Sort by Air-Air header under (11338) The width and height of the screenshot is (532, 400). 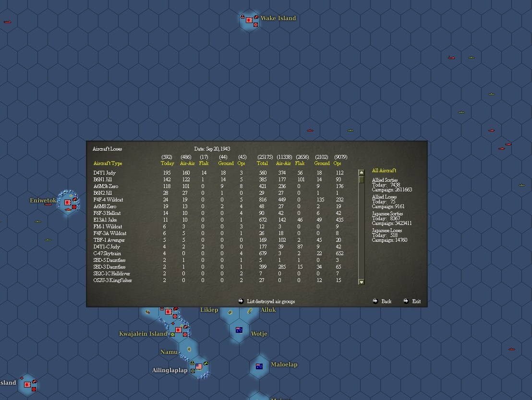[x=283, y=164]
